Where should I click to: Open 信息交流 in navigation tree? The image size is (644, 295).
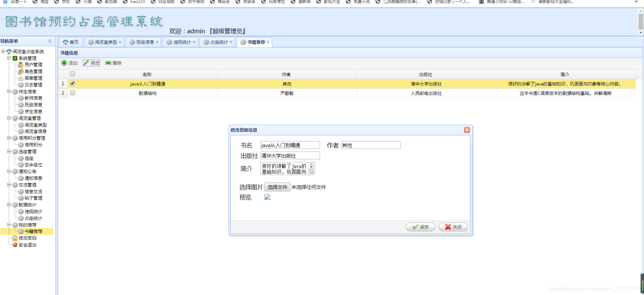tap(33, 192)
